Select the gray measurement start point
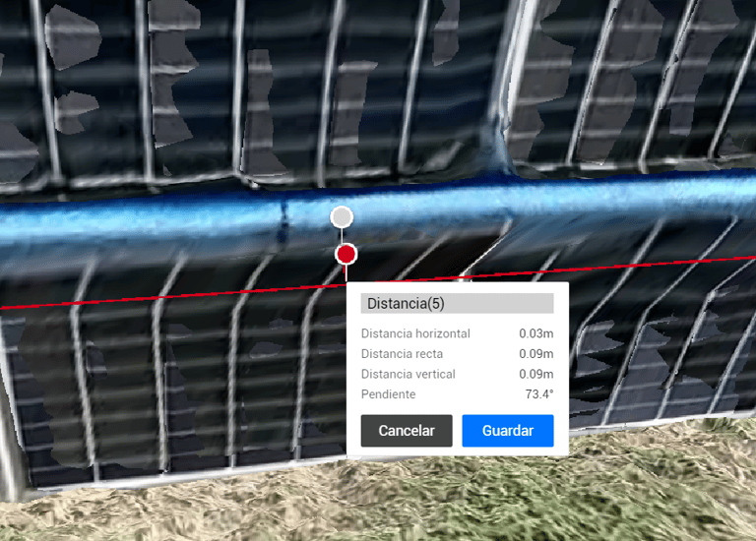This screenshot has height=541, width=756. tap(342, 217)
